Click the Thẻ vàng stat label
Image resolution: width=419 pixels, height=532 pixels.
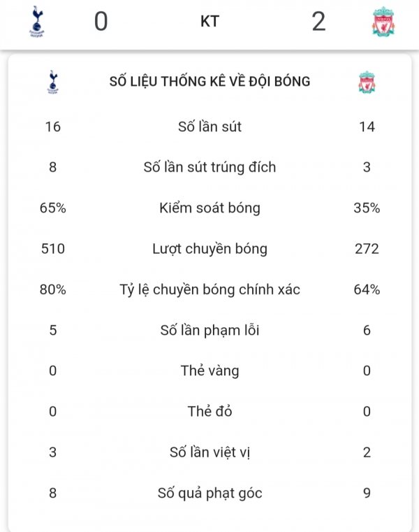pyautogui.click(x=209, y=371)
